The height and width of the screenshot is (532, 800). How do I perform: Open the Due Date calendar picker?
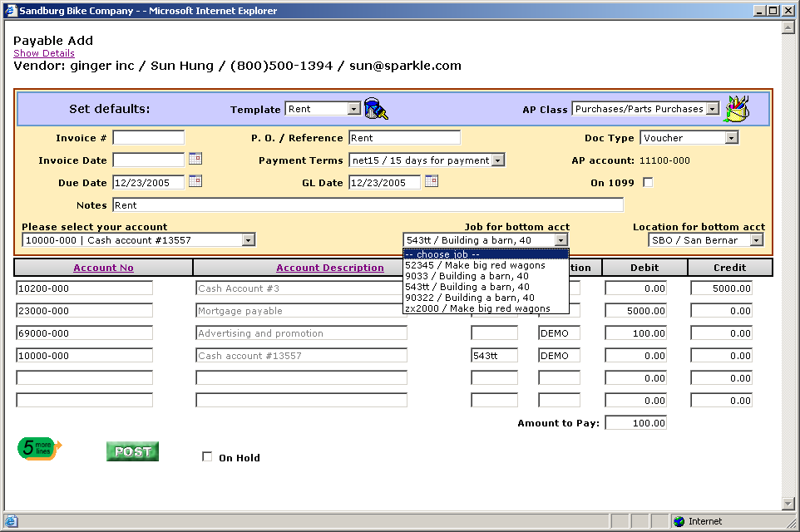(x=195, y=181)
